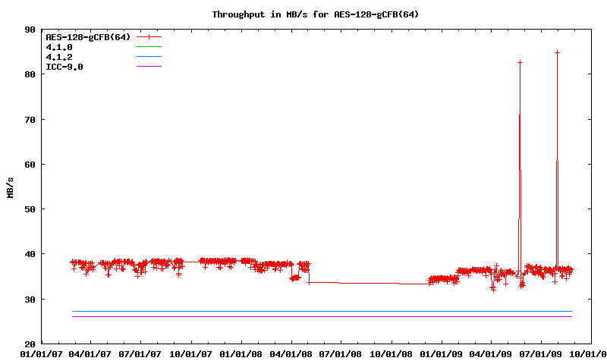The width and height of the screenshot is (607, 364).
Task: Select the 40 y-axis tick label
Action: [30, 254]
